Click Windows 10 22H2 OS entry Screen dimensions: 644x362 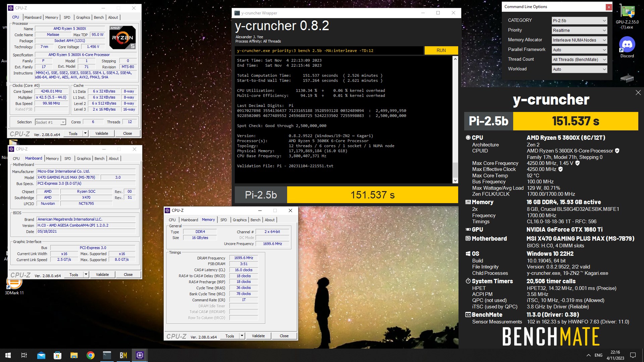550,254
